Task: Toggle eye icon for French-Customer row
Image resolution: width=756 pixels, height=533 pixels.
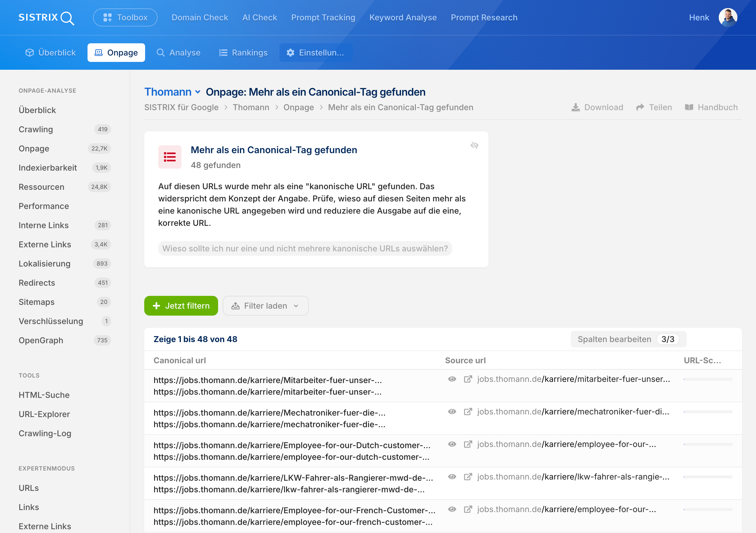Action: (452, 509)
